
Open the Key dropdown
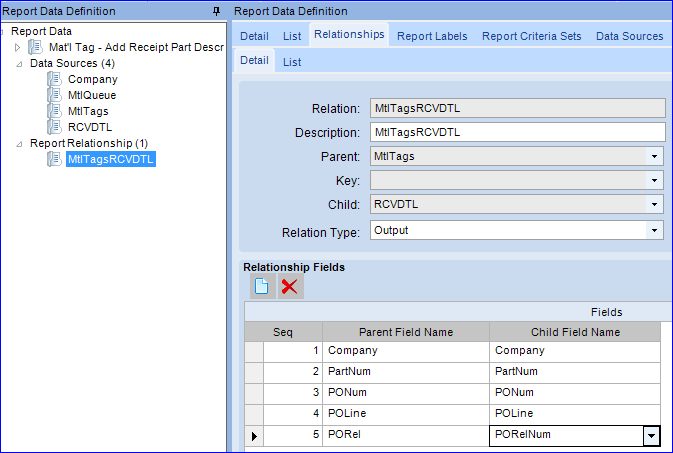tap(654, 180)
